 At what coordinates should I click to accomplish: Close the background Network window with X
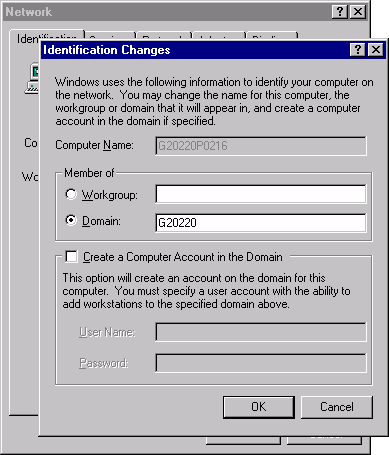pyautogui.click(x=358, y=12)
